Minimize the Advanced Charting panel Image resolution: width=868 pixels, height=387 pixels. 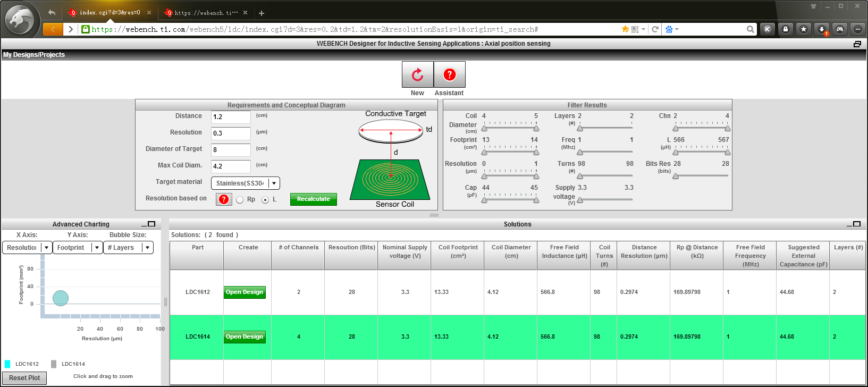click(144, 225)
